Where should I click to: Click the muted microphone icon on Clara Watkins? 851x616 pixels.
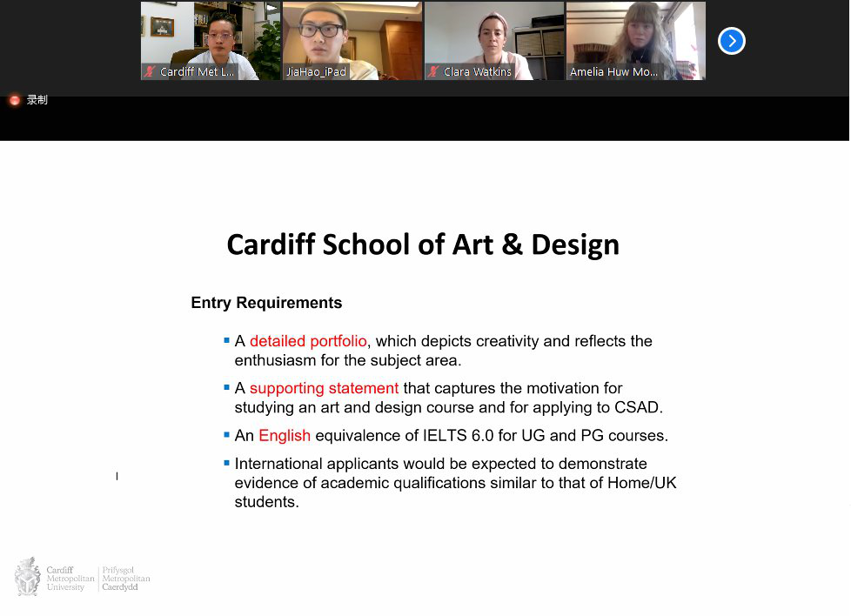click(433, 71)
